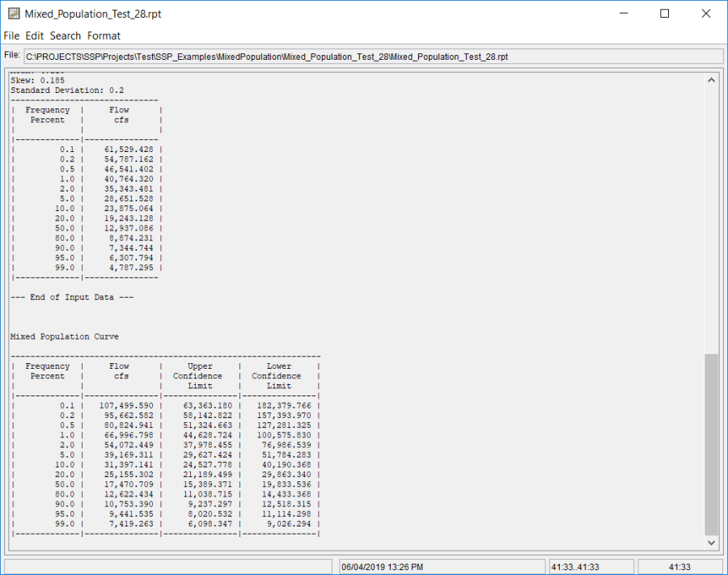The width and height of the screenshot is (728, 575).
Task: Click lower confidence value 9,026.294
Action: coord(289,524)
